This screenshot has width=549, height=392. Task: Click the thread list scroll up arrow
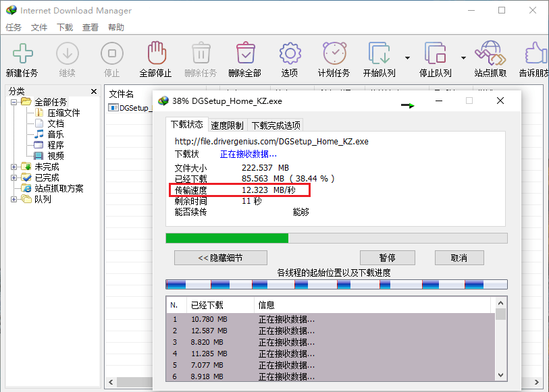click(x=500, y=303)
